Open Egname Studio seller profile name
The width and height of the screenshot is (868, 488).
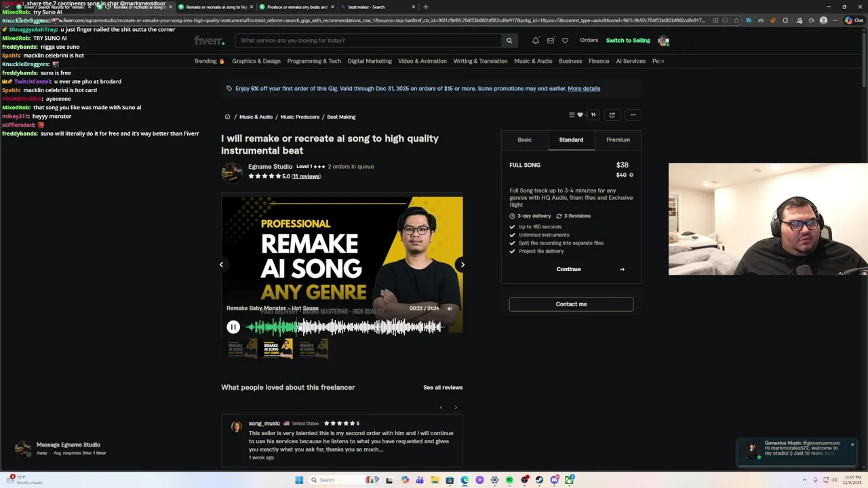coord(270,167)
